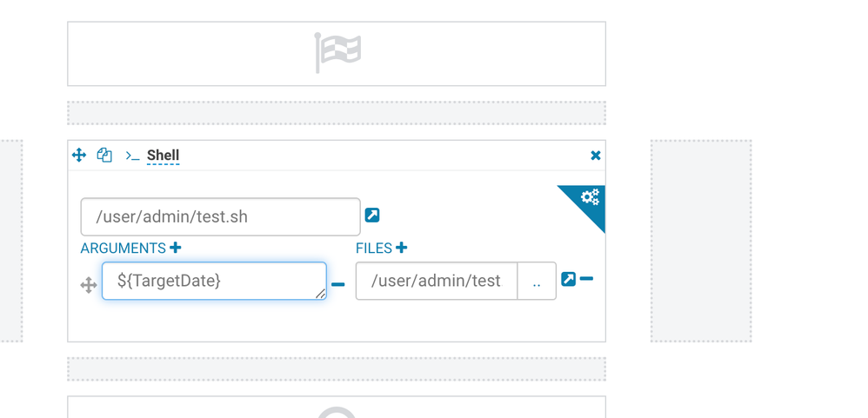The height and width of the screenshot is (418, 868).
Task: Click the Shell terminal prompt icon
Action: pyautogui.click(x=132, y=156)
